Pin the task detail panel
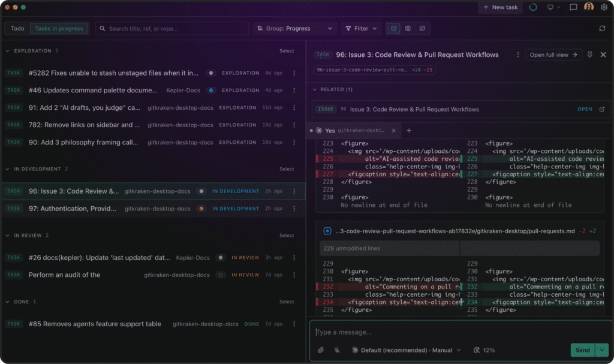 pyautogui.click(x=590, y=55)
